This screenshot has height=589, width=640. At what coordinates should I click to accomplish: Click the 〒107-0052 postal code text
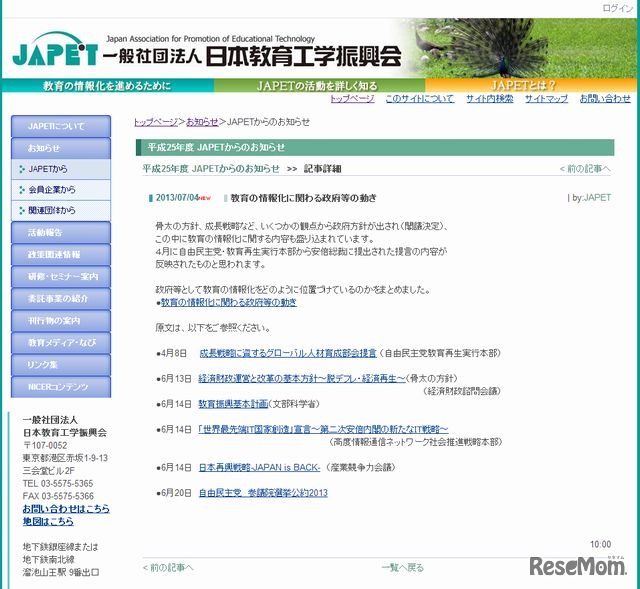point(45,446)
